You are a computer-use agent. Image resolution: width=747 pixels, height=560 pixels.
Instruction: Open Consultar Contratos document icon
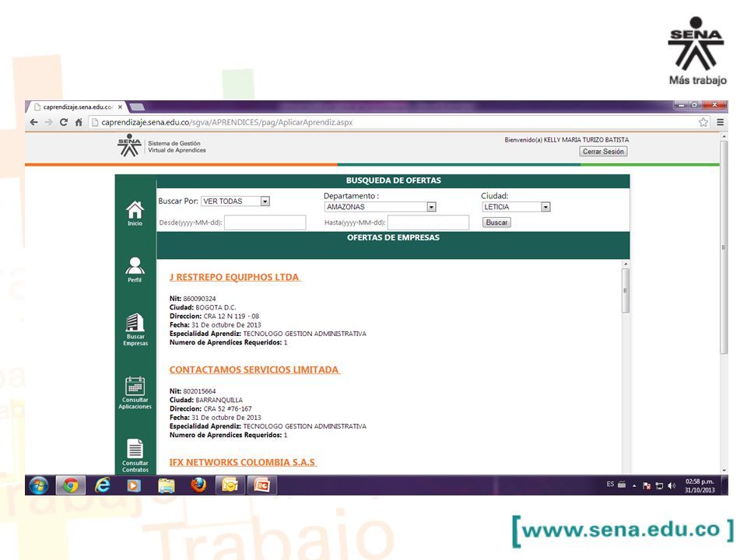(x=135, y=455)
